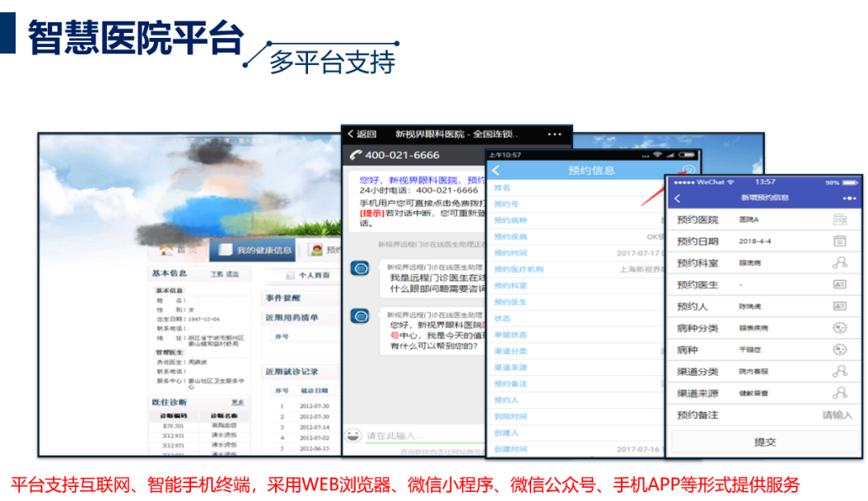Click 到院时间 row in 预约信息 list
The image size is (868, 501).
click(576, 416)
